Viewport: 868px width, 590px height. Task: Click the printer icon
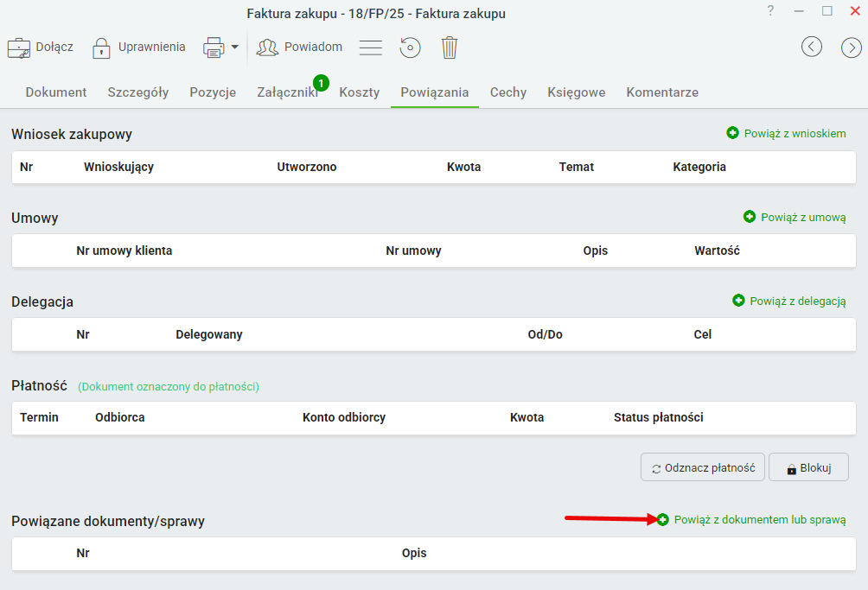(214, 48)
